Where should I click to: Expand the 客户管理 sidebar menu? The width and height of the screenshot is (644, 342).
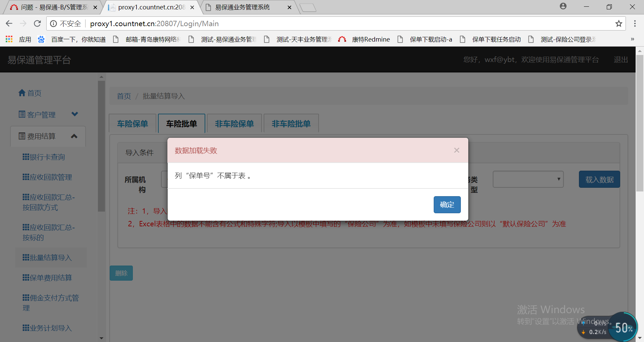[48, 115]
